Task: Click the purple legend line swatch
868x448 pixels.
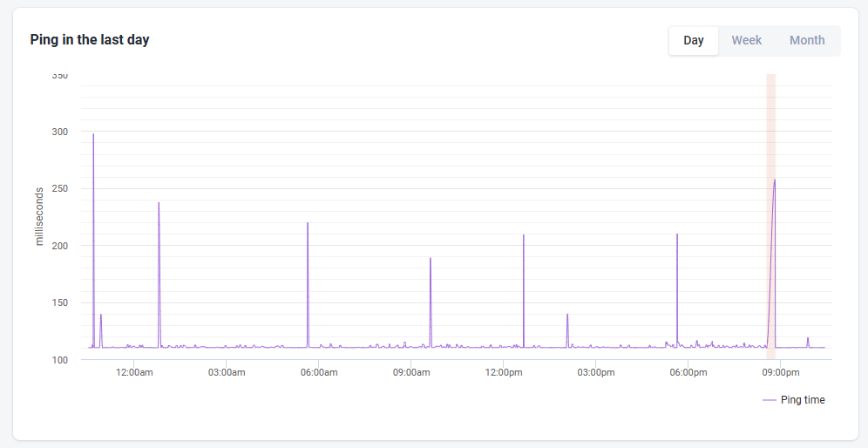Action: (x=769, y=400)
